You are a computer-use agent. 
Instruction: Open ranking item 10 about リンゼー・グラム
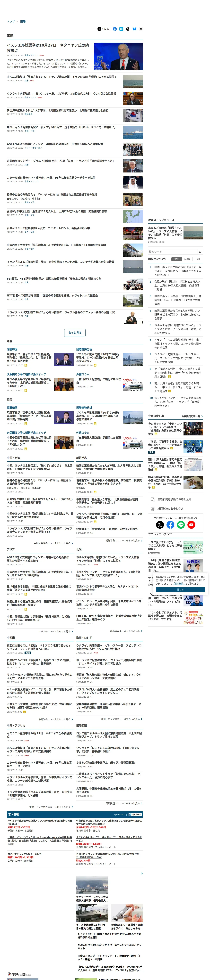[178, 402]
